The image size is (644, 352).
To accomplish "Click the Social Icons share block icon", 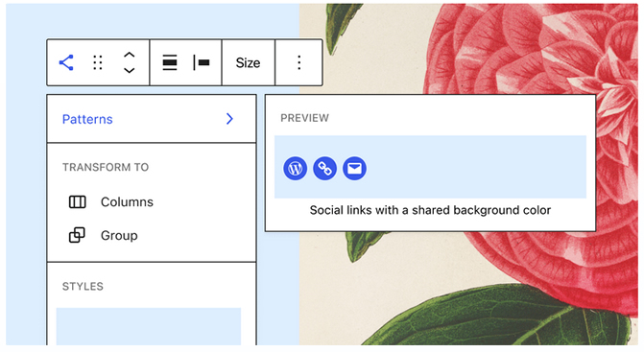I will (66, 62).
